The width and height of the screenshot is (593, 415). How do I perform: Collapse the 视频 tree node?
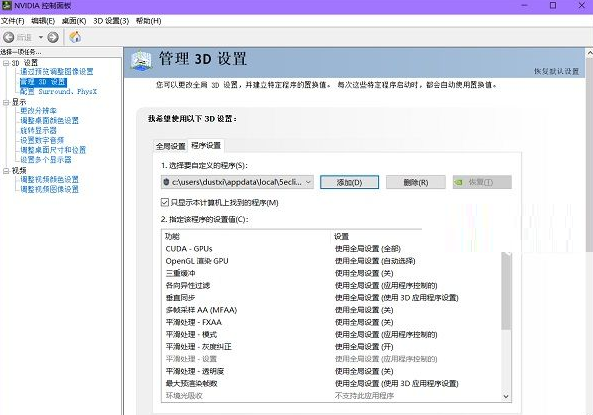(x=6, y=171)
